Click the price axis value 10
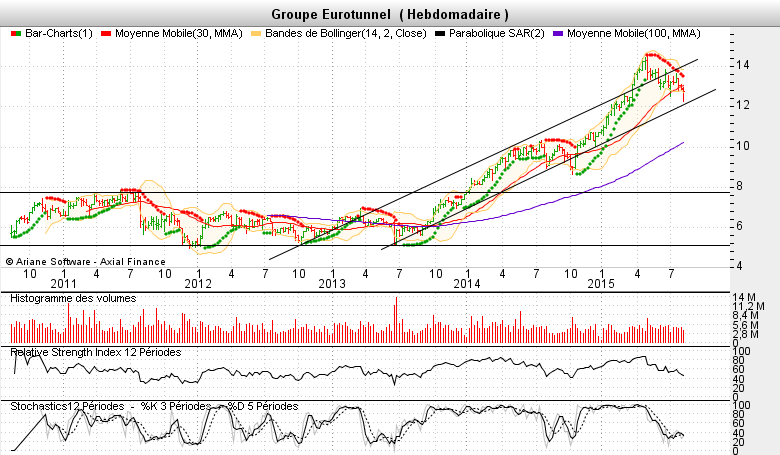The width and height of the screenshot is (780, 455). coord(743,146)
